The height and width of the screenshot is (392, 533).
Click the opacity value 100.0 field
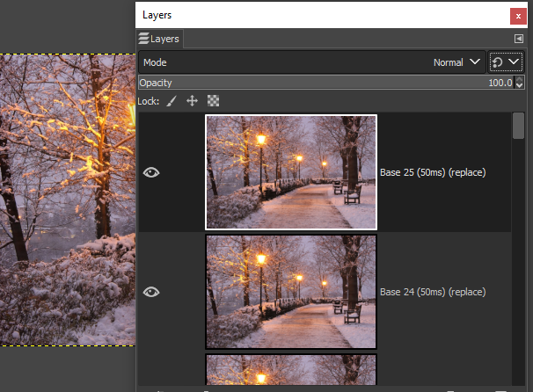coord(500,83)
